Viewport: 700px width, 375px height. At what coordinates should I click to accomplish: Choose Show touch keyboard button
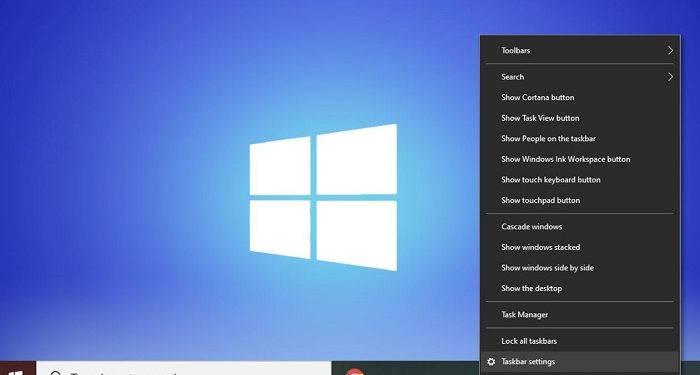click(x=580, y=179)
